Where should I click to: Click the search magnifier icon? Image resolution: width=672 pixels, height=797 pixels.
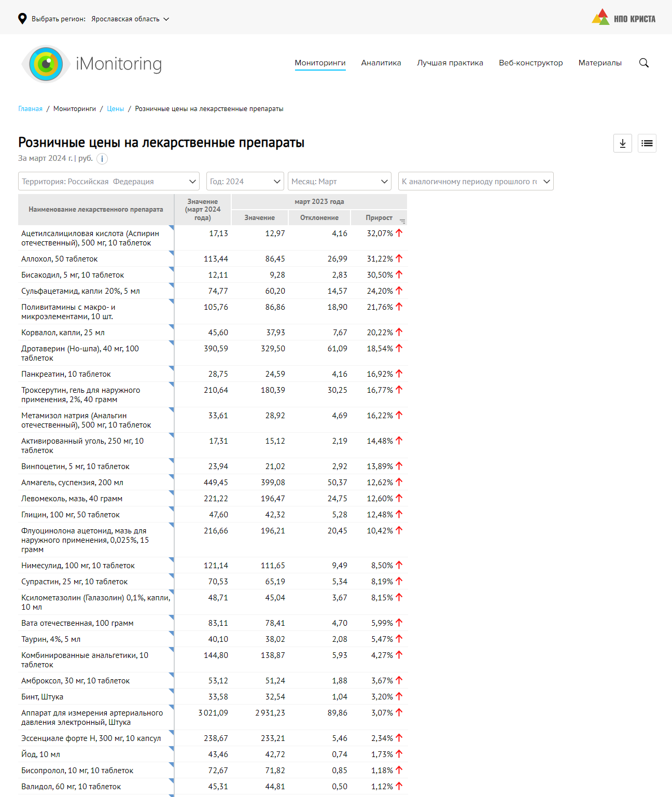click(x=643, y=63)
